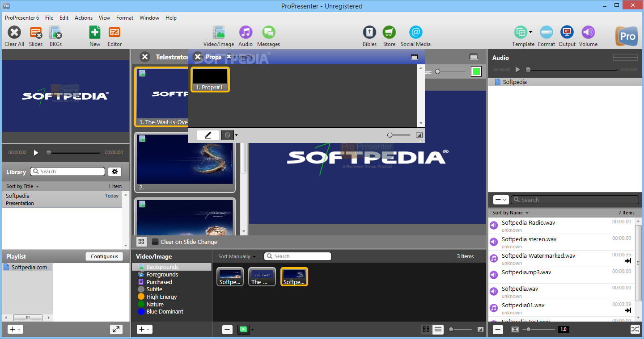644x339 pixels.
Task: Click the Clear All icon
Action: [14, 33]
